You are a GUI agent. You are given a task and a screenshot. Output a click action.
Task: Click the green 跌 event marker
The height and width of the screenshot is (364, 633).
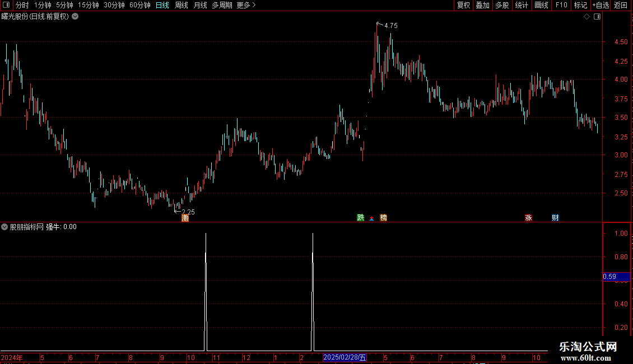point(361,217)
